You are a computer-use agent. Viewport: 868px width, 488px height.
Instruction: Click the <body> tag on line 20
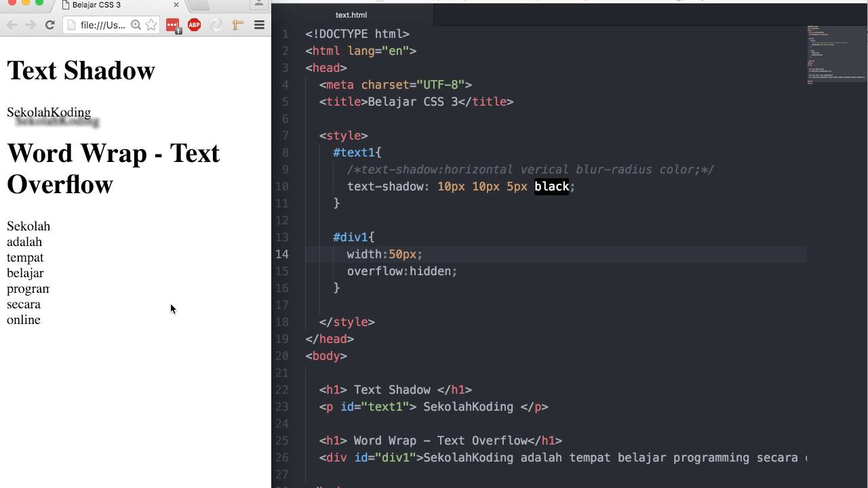pyautogui.click(x=326, y=356)
